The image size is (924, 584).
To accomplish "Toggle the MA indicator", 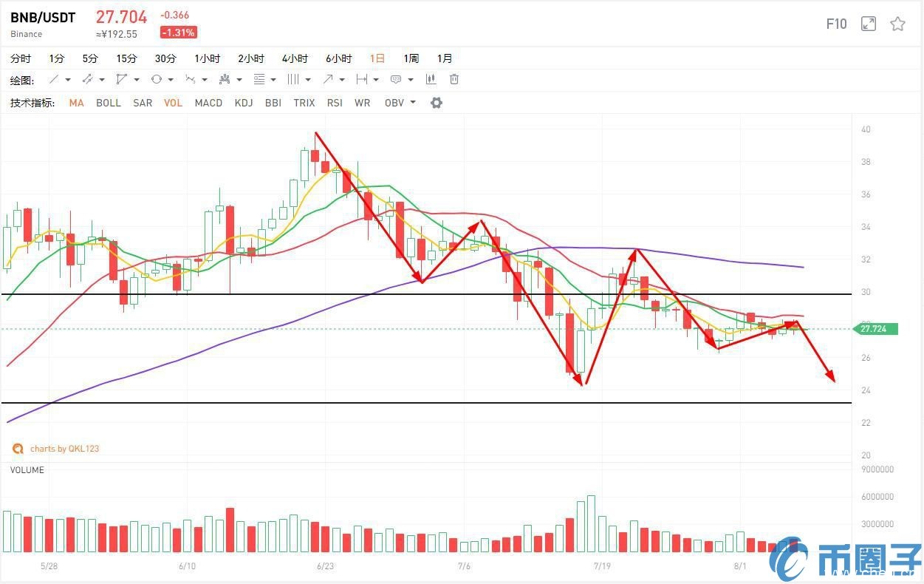I will click(76, 103).
